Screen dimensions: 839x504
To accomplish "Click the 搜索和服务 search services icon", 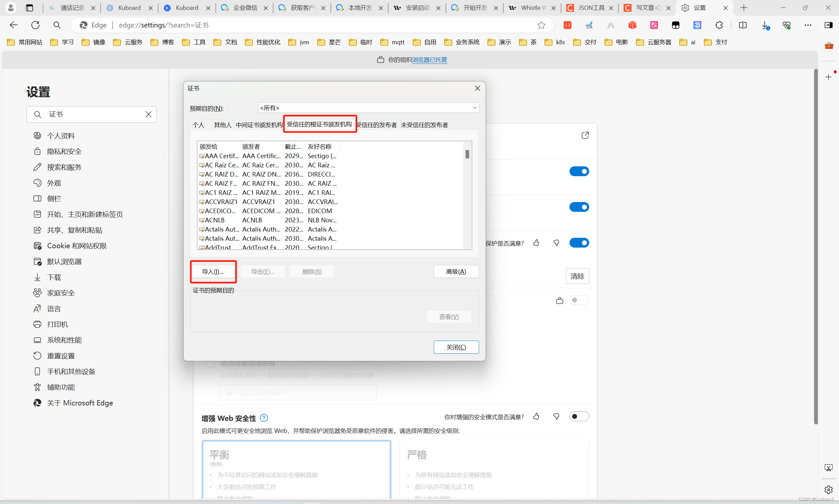I will [38, 166].
